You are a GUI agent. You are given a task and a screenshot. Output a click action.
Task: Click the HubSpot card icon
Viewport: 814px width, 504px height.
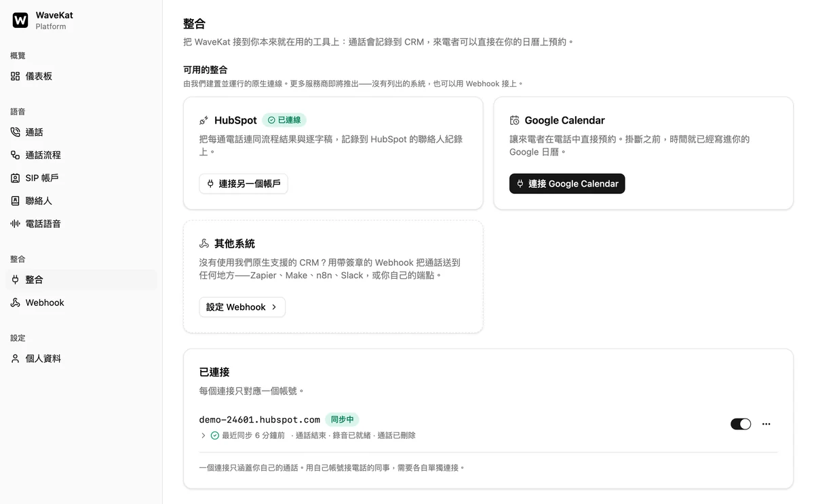(x=203, y=120)
